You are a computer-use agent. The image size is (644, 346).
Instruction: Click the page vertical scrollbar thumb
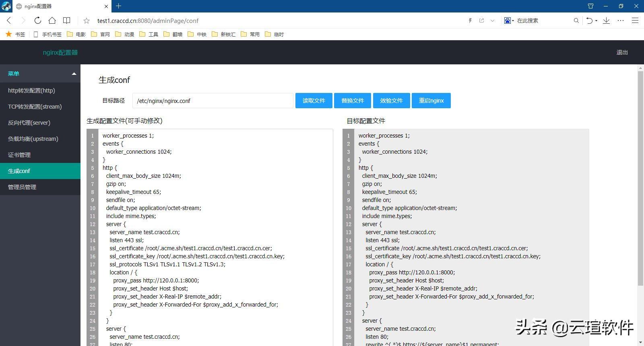coord(640,179)
